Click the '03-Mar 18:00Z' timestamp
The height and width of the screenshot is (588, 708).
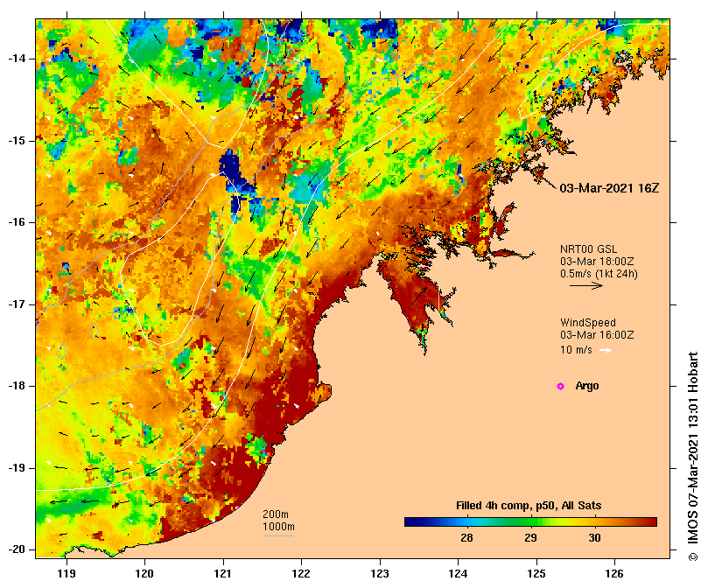(x=597, y=262)
